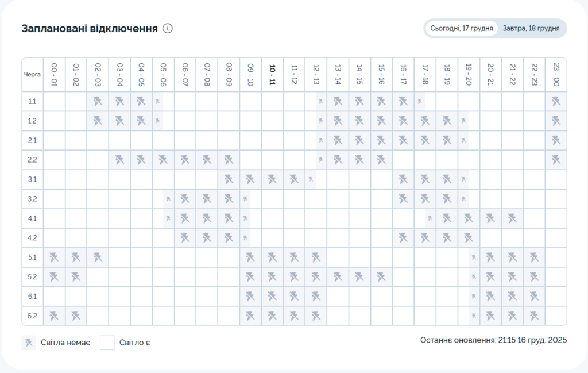Click outage icon for queue 4.1 at 21-22

click(512, 218)
